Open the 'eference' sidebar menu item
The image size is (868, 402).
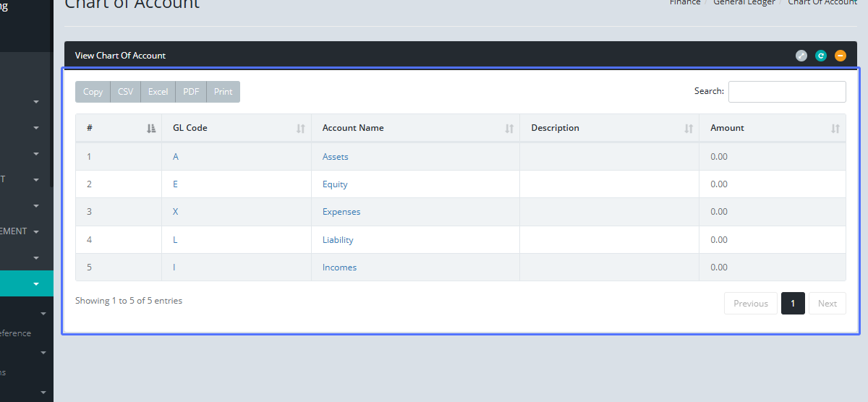pyautogui.click(x=16, y=333)
